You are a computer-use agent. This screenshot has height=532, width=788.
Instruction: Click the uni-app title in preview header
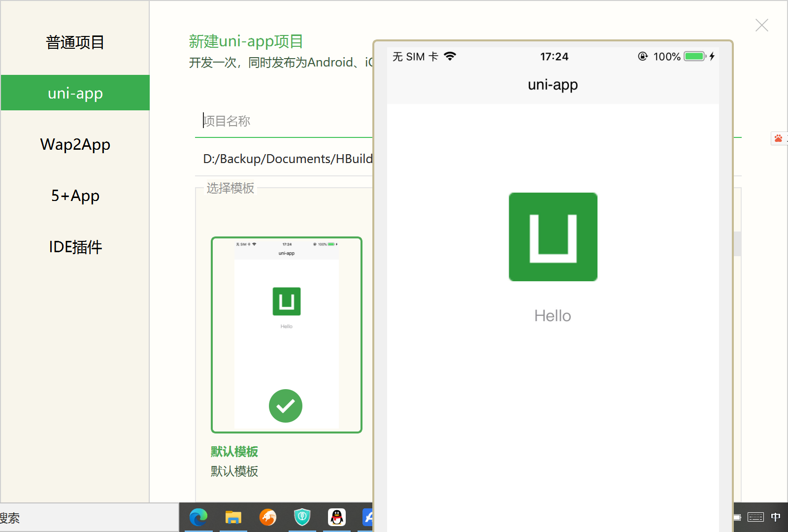click(x=553, y=85)
